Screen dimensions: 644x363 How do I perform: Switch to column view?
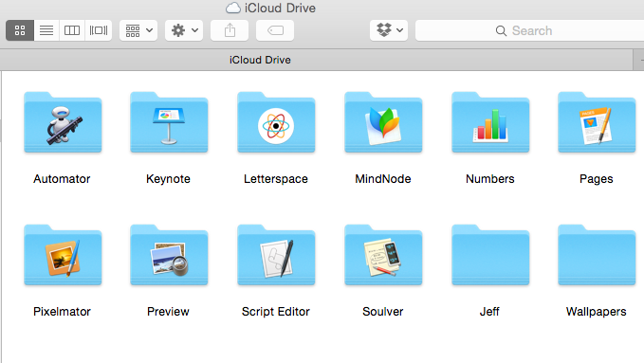coord(72,30)
